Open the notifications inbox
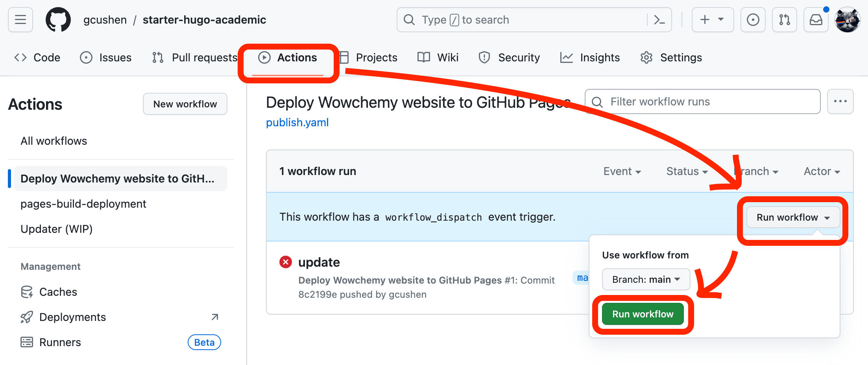This screenshot has height=365, width=868. (816, 20)
